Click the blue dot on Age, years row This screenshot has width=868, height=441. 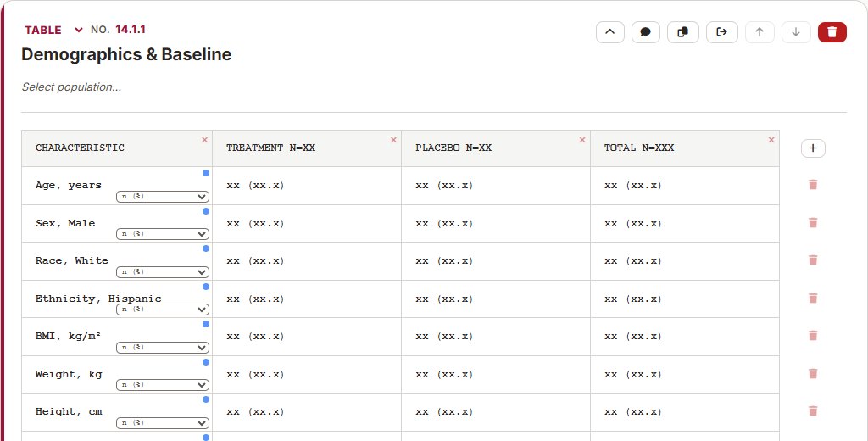[x=206, y=173]
